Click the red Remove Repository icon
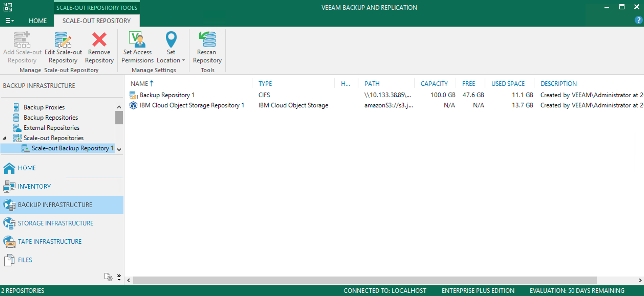 click(x=99, y=40)
